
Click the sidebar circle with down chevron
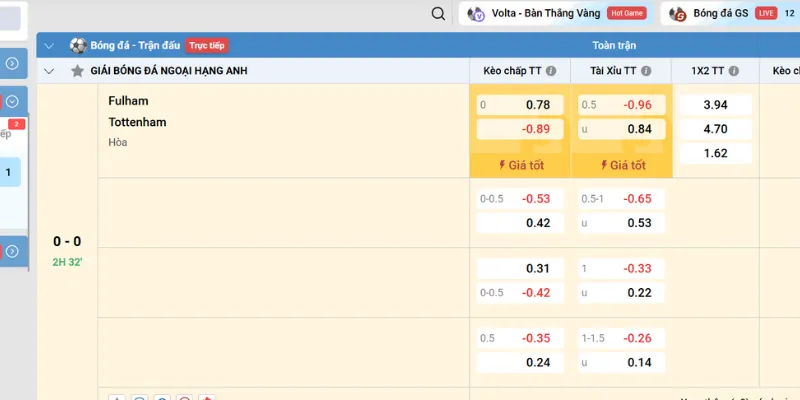click(12, 102)
